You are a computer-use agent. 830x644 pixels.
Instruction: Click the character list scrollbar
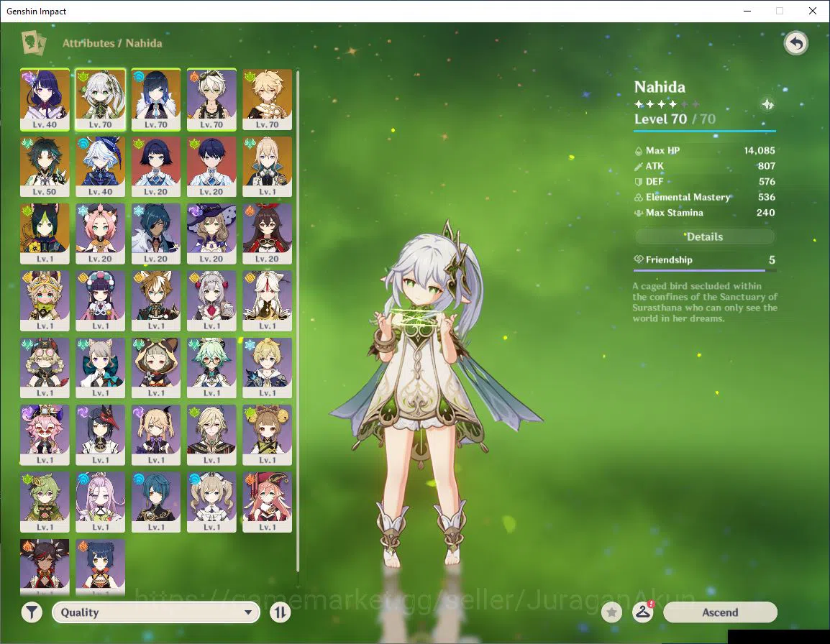[x=298, y=321]
